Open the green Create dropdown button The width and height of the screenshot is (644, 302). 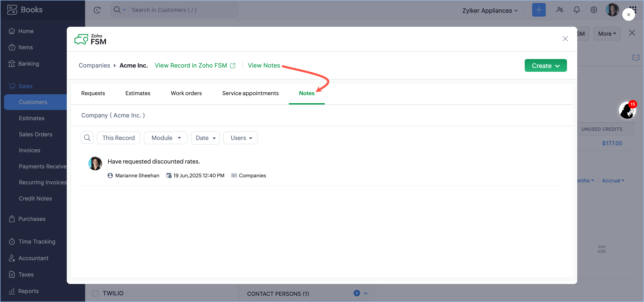[546, 66]
